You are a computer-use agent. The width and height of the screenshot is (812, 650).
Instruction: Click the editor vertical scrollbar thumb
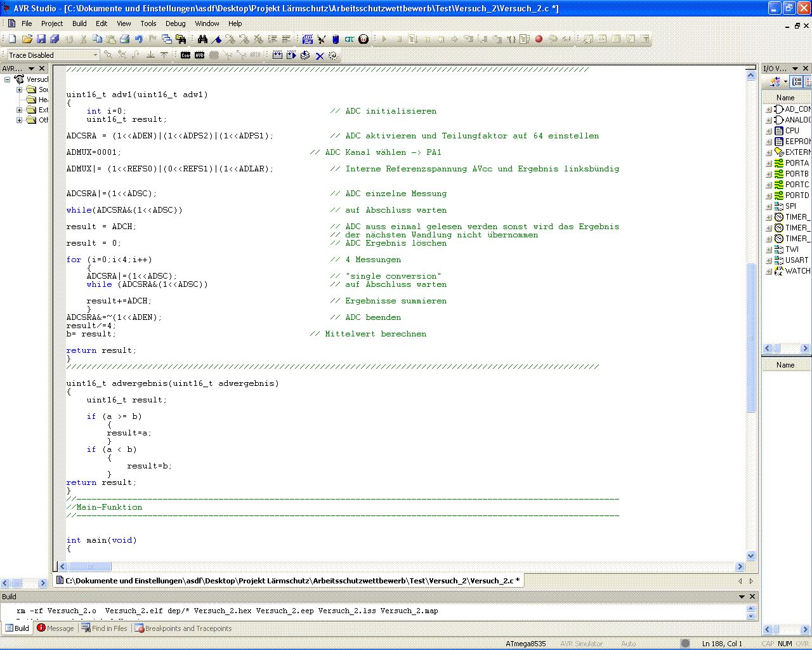click(751, 336)
